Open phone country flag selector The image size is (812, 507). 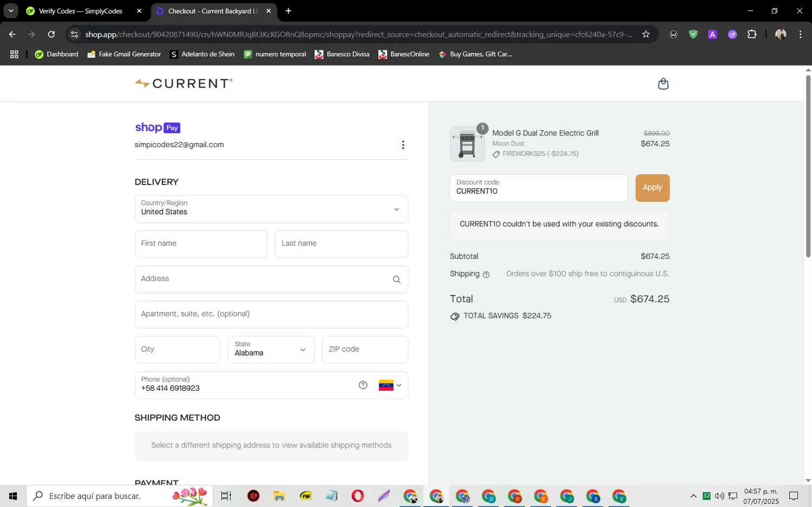[x=390, y=385]
